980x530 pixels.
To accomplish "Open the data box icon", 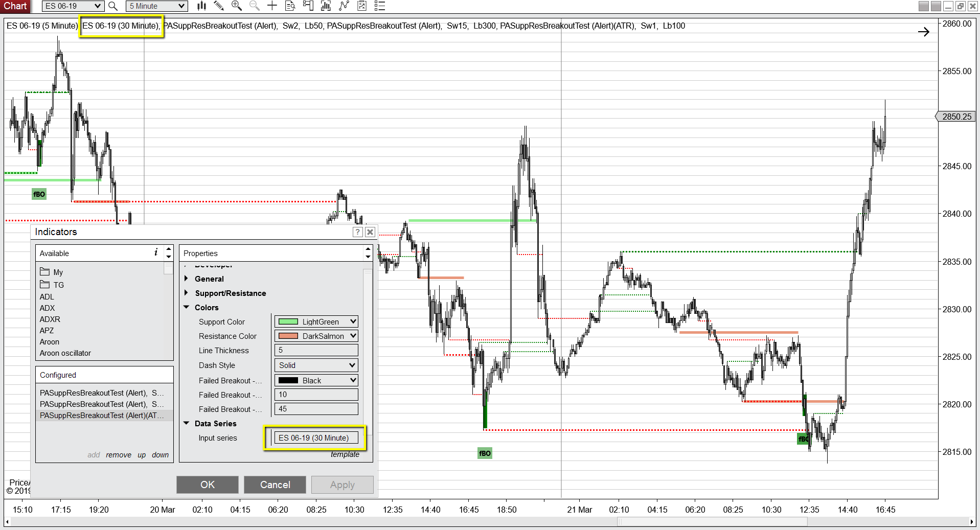I will pos(290,6).
